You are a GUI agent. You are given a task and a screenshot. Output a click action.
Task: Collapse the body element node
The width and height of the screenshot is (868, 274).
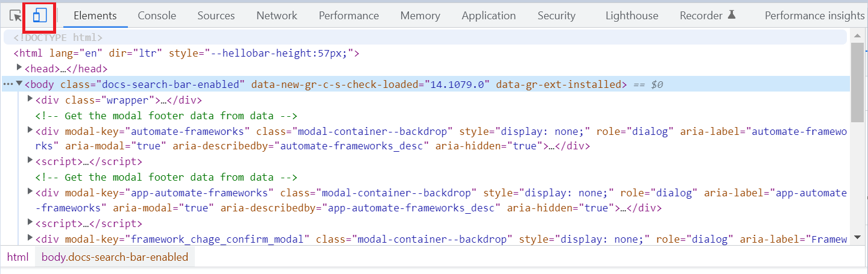click(19, 84)
